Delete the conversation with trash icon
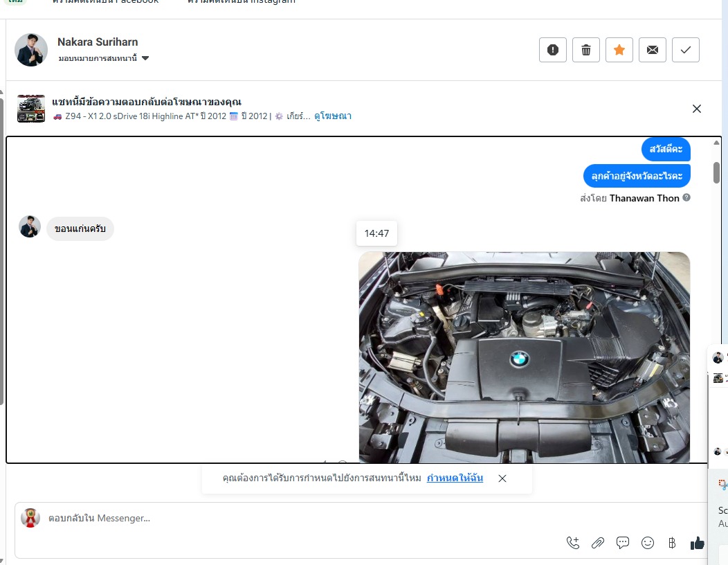 586,50
